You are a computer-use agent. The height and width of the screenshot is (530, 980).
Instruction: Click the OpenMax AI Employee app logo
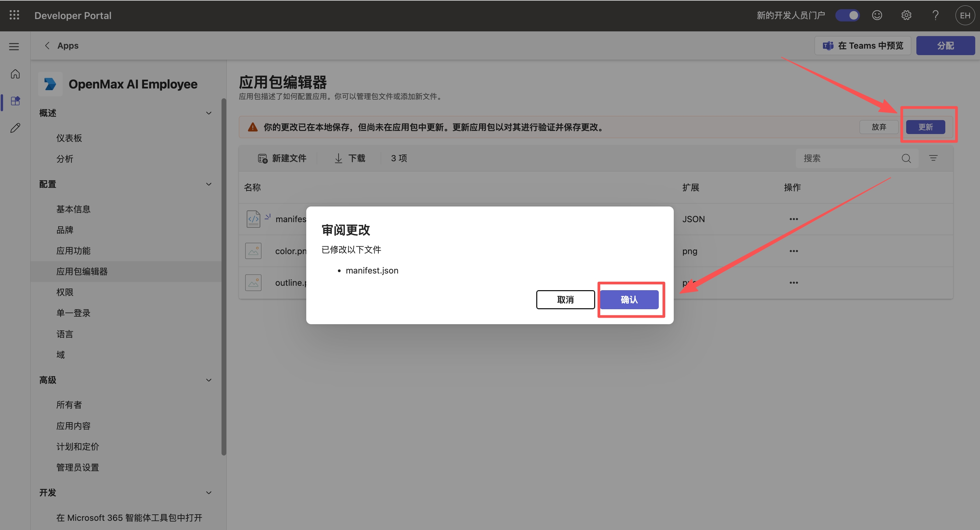click(50, 84)
